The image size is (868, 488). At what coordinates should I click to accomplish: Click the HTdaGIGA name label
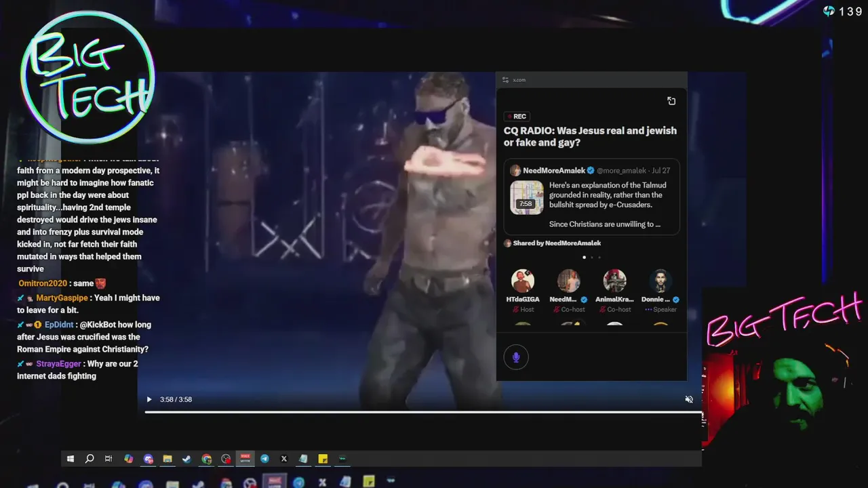pos(522,299)
